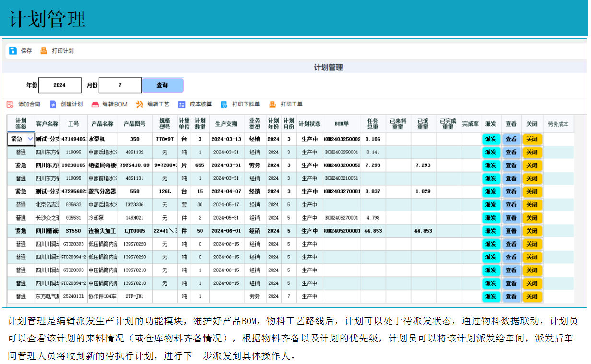
Task: Click the 查询 button
Action: [x=163, y=85]
